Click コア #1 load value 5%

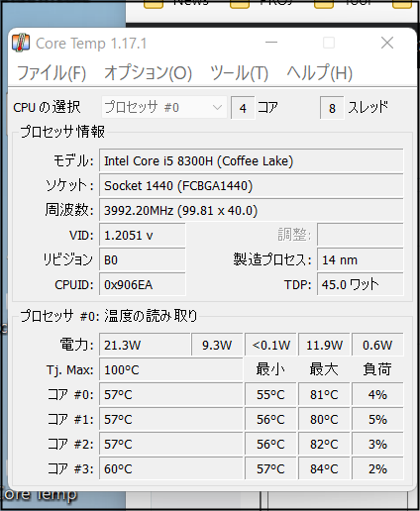click(x=377, y=419)
